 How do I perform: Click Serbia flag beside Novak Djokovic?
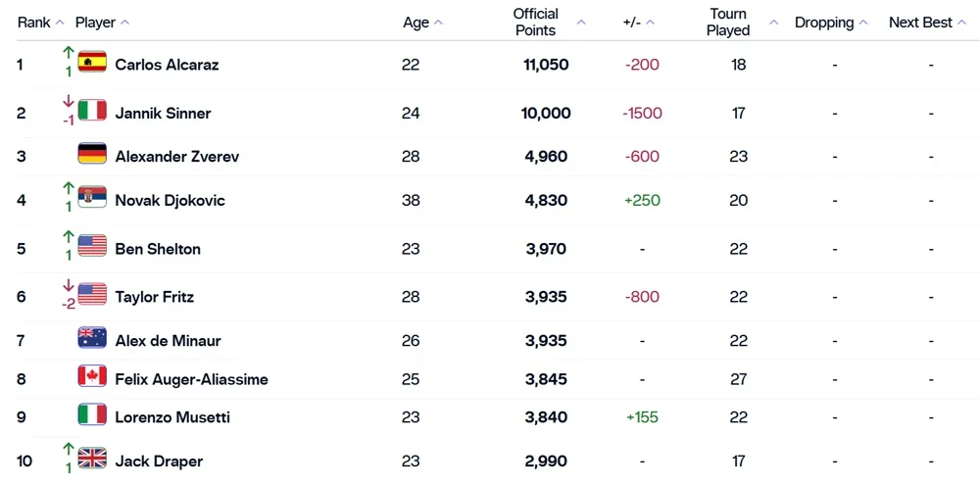92,200
